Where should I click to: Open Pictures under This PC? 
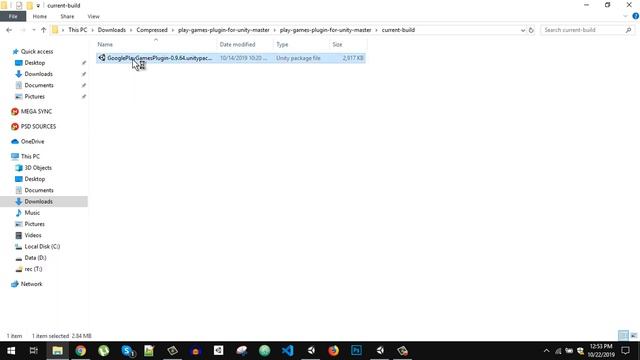tap(34, 224)
